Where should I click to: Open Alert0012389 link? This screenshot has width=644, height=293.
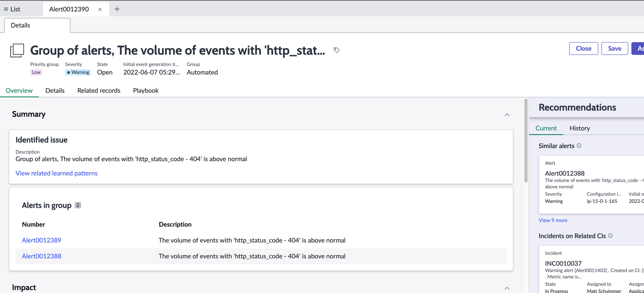42,240
